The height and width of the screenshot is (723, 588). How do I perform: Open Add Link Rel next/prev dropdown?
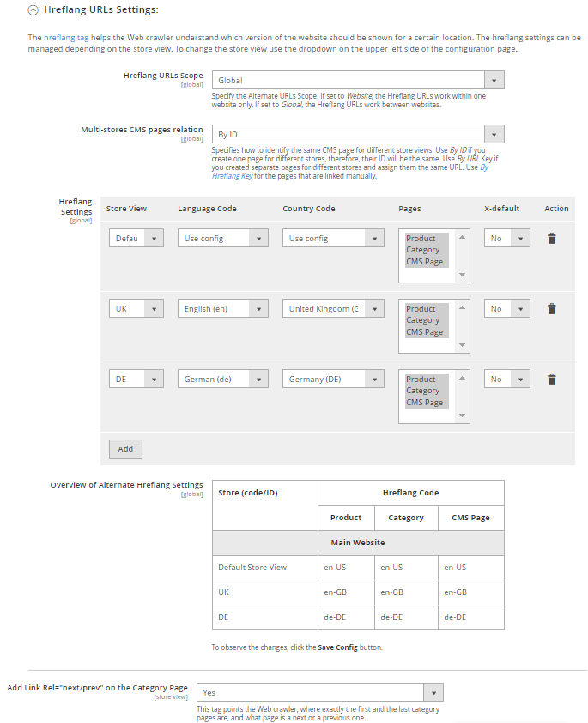(319, 692)
